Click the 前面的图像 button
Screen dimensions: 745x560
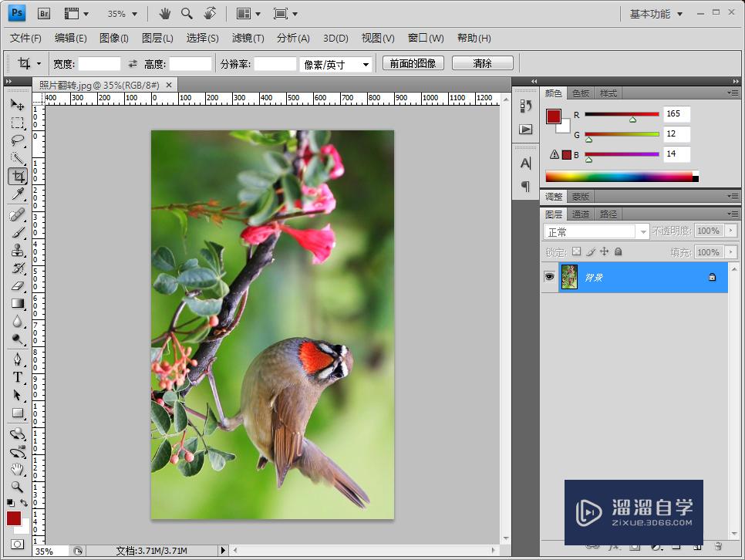point(413,63)
